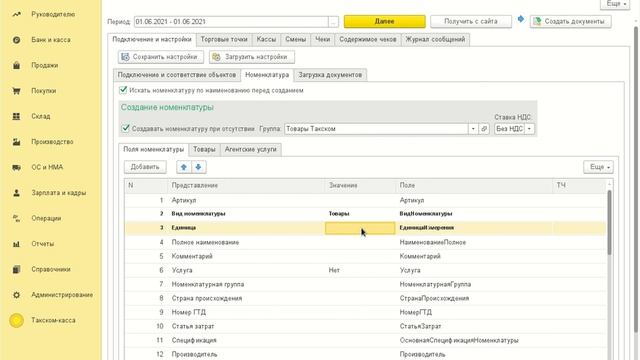Click Сохранить настройки button
The width and height of the screenshot is (640, 360).
click(160, 57)
